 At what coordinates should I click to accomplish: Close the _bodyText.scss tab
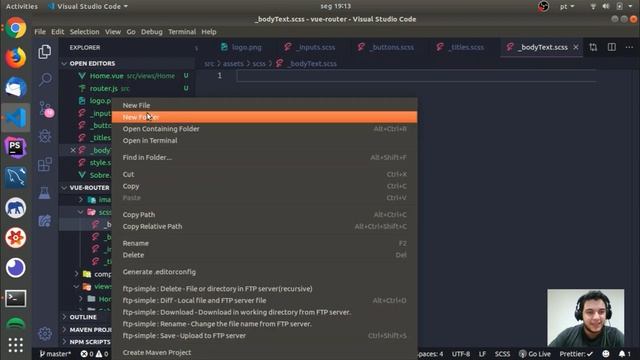pos(576,47)
